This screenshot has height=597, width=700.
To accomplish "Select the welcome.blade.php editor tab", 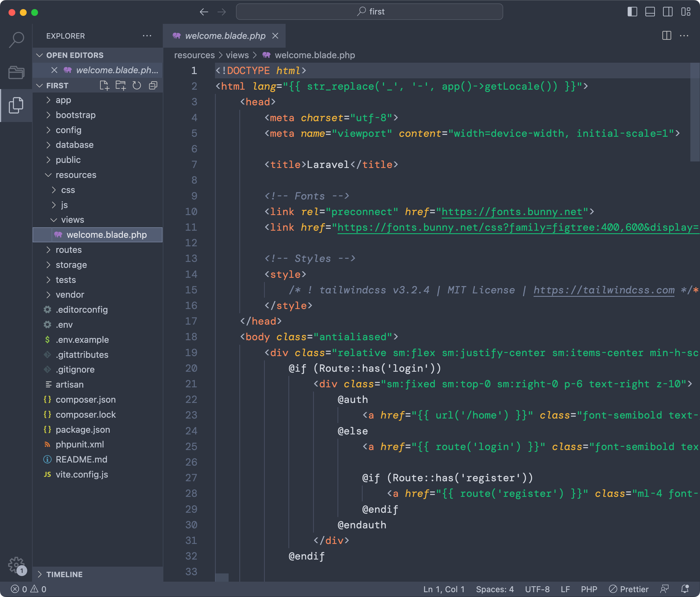I will pos(225,35).
